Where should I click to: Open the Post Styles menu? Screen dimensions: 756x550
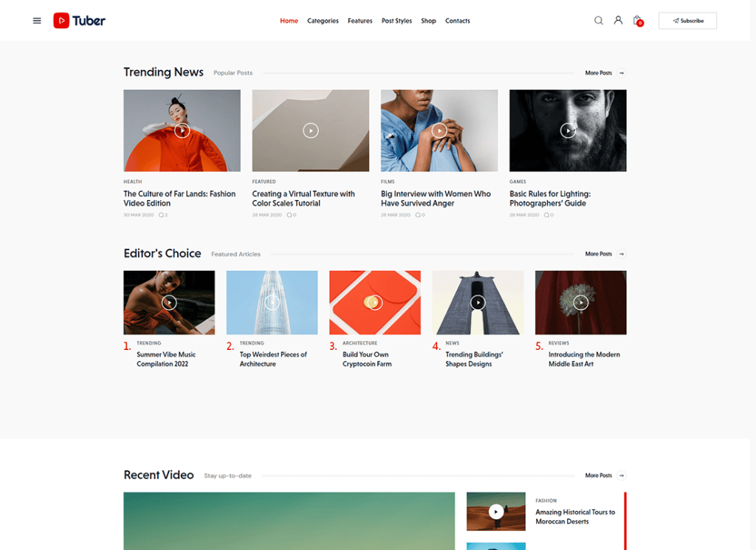pyautogui.click(x=396, y=21)
